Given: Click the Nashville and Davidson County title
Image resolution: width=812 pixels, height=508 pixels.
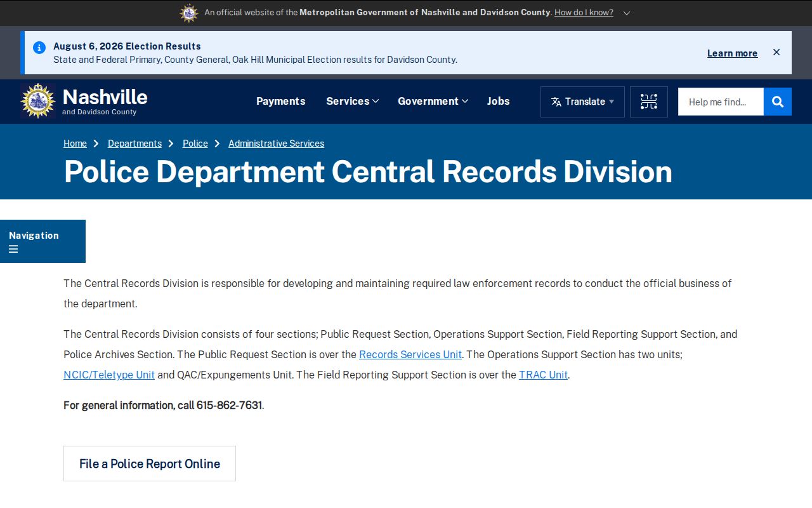Looking at the screenshot, I should pos(105,101).
